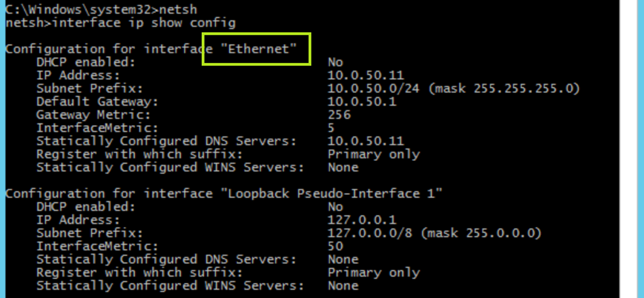The height and width of the screenshot is (298, 644).
Task: Click the loopback InterfaceMetric value 50
Action: tap(335, 246)
